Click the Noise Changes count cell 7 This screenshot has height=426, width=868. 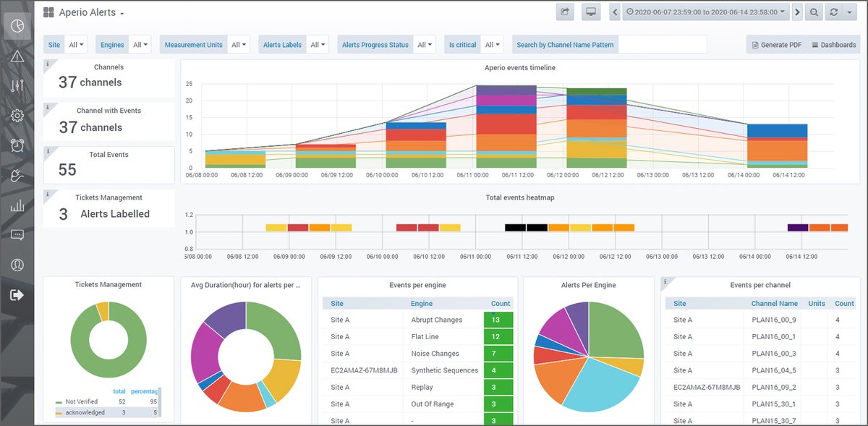(498, 354)
